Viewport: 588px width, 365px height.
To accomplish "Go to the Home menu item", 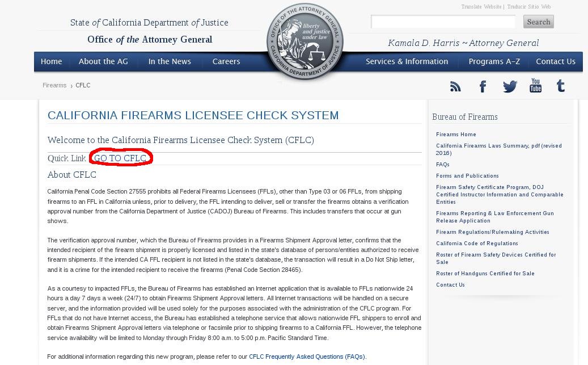I will (x=52, y=61).
